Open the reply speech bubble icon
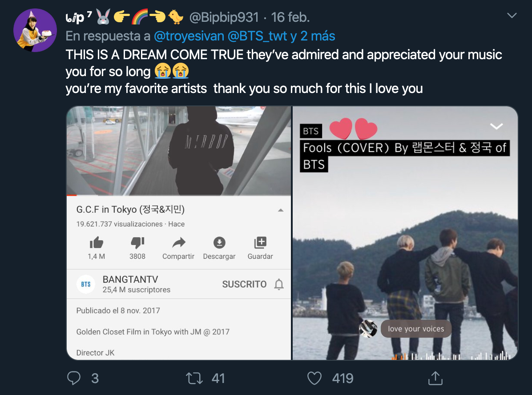This screenshot has width=532, height=395. 74,378
